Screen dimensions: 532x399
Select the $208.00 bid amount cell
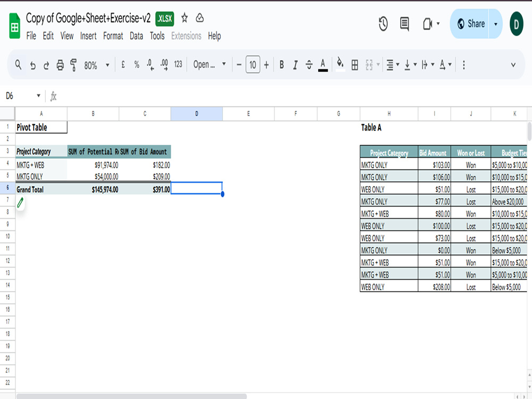click(434, 287)
